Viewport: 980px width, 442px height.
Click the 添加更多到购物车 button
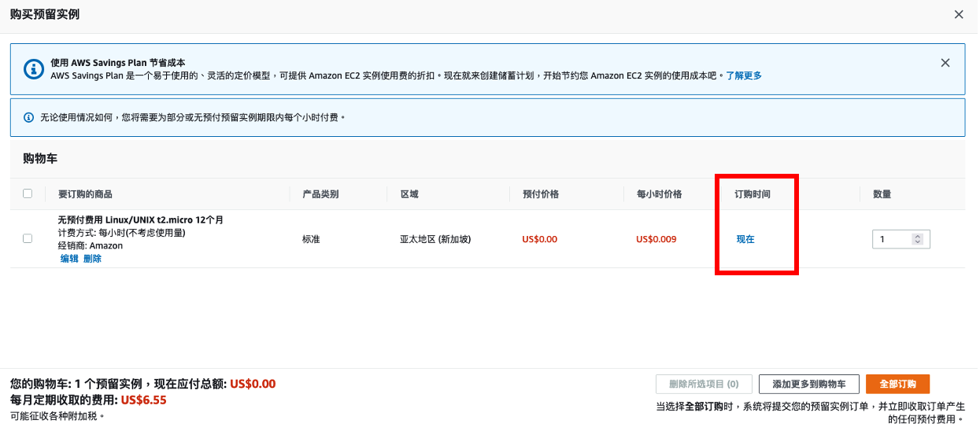pos(808,384)
